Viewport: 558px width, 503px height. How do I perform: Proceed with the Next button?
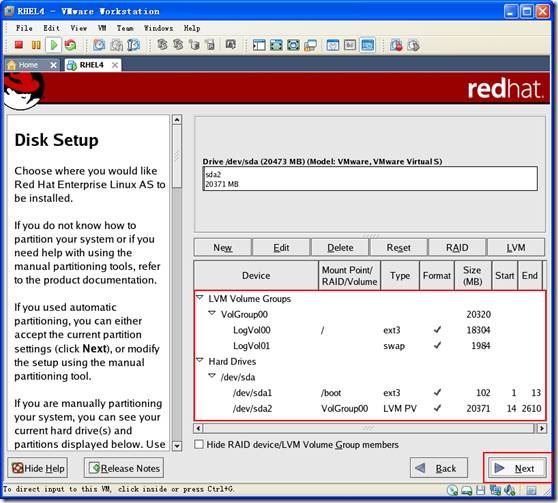[x=517, y=468]
